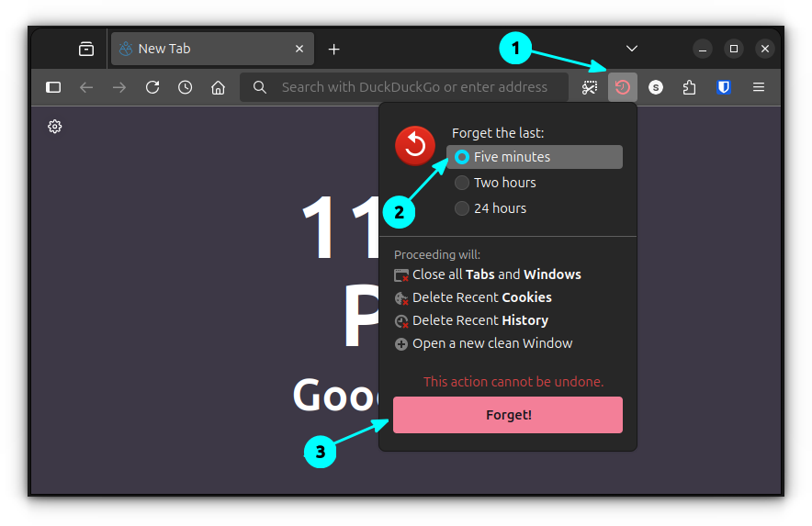Reload the current page
Viewport: 812px width, 526px height.
pos(152,87)
